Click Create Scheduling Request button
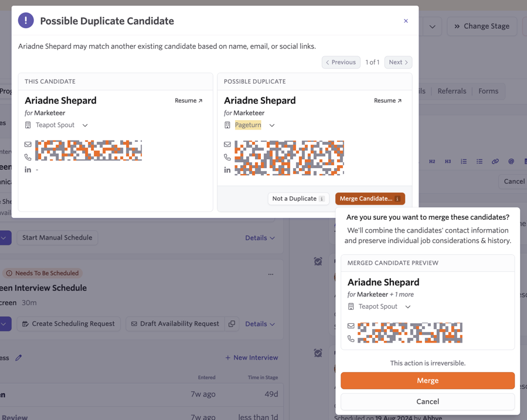This screenshot has width=527, height=420. point(69,324)
